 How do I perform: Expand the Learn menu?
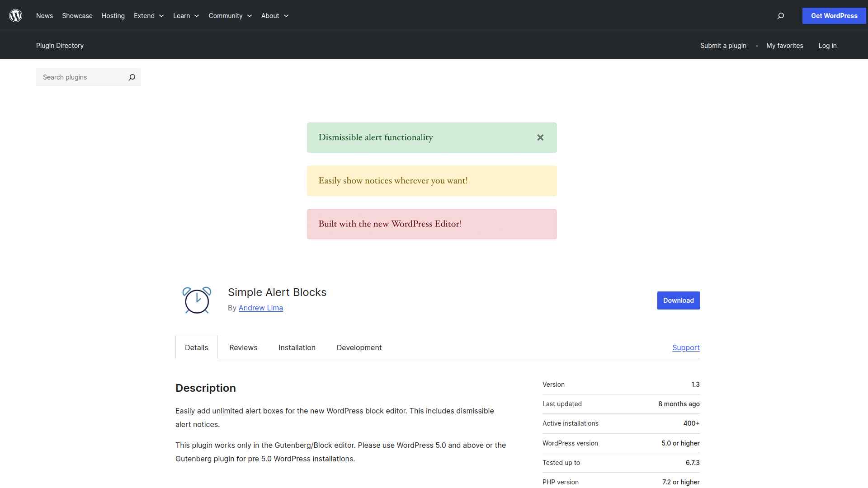186,16
